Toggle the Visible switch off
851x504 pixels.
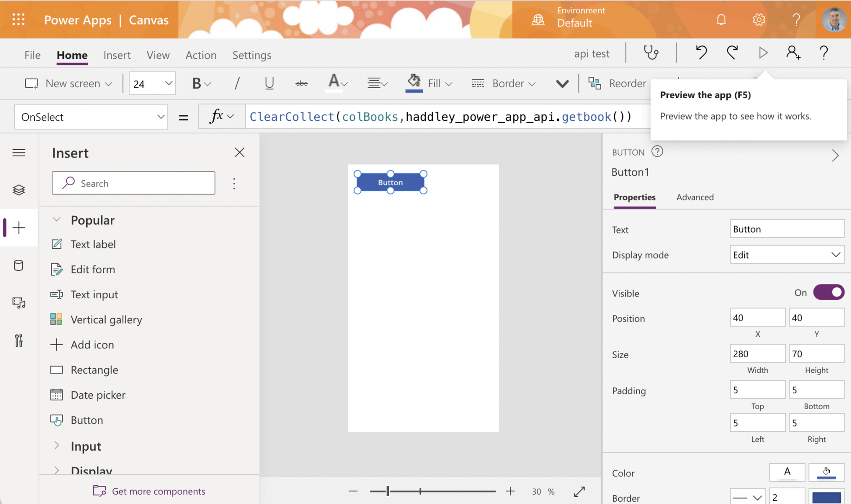pyautogui.click(x=829, y=293)
